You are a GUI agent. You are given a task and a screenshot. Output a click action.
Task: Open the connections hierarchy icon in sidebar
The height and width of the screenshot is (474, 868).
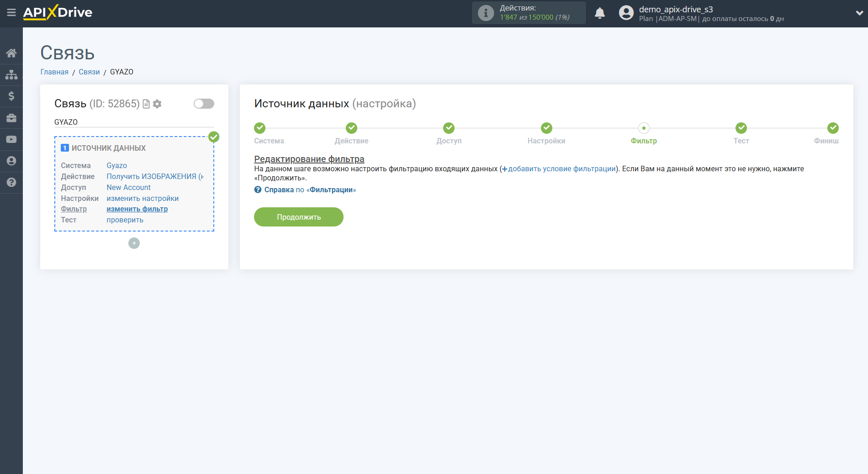11,74
